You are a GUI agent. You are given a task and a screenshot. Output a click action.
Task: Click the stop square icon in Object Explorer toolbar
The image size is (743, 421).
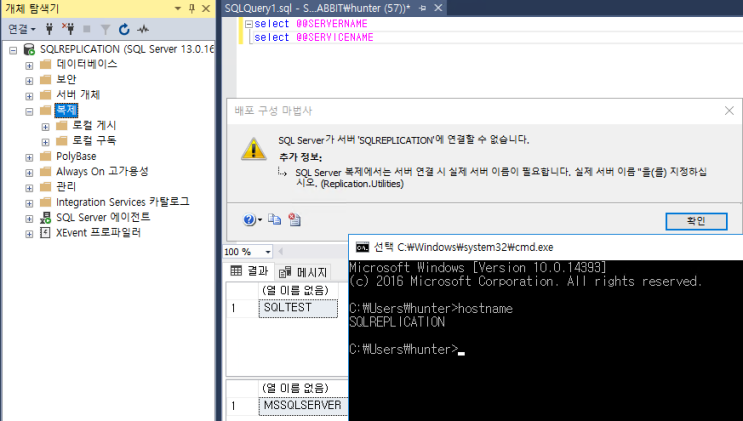click(x=87, y=29)
